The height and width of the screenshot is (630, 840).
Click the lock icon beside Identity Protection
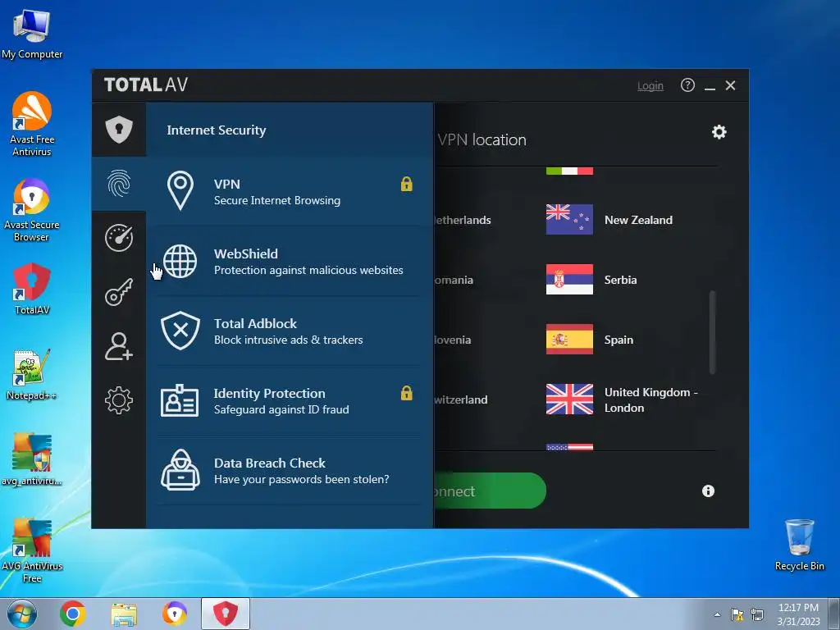point(407,393)
